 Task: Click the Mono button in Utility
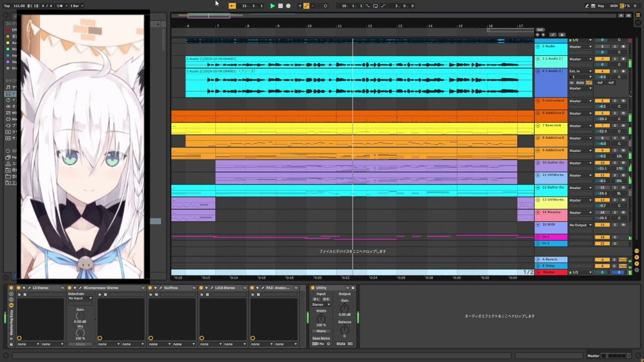point(320,331)
